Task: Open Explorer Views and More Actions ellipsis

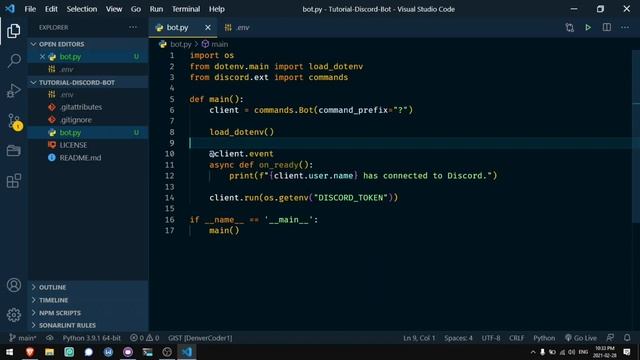Action: pyautogui.click(x=133, y=27)
